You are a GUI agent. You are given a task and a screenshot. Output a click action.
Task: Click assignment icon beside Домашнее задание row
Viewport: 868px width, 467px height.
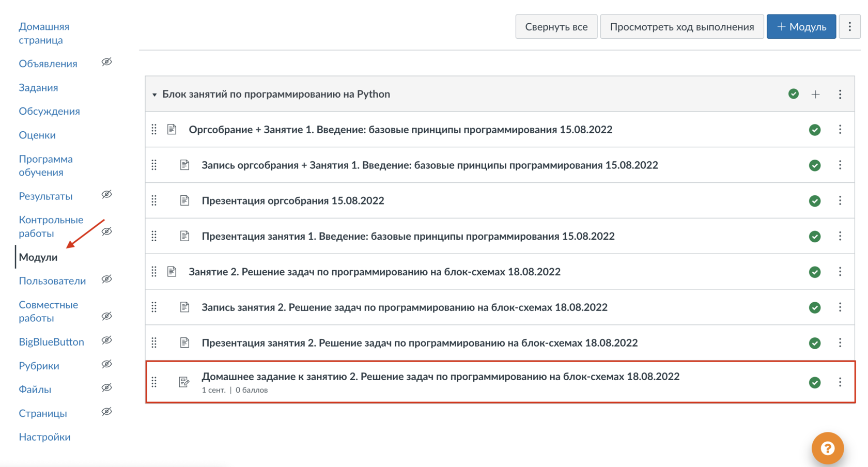[184, 382]
